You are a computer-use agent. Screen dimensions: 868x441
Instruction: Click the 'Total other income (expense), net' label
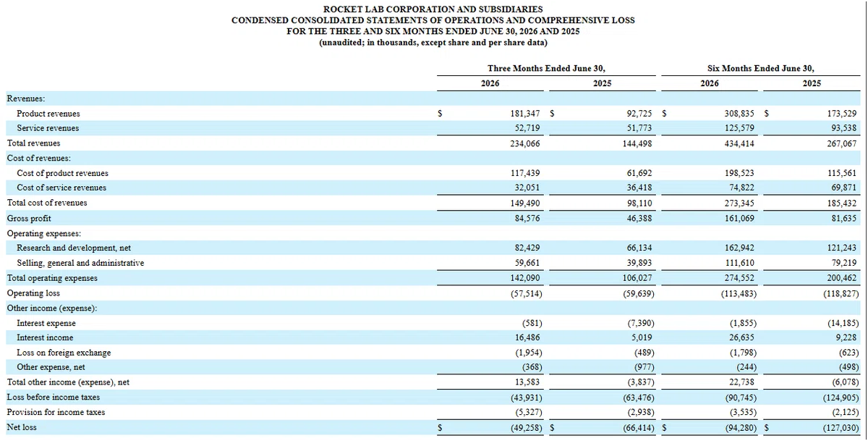(68, 382)
